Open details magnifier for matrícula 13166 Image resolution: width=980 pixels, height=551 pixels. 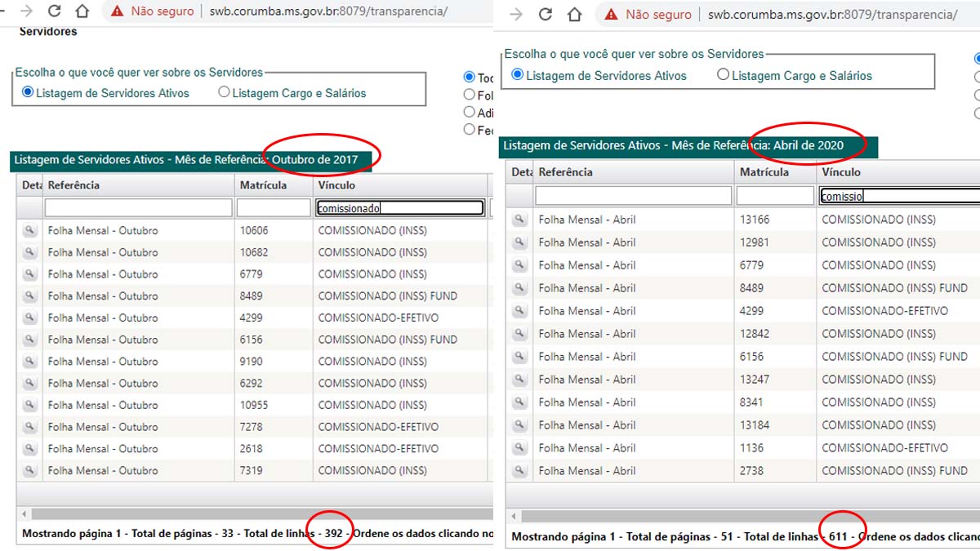(x=519, y=220)
